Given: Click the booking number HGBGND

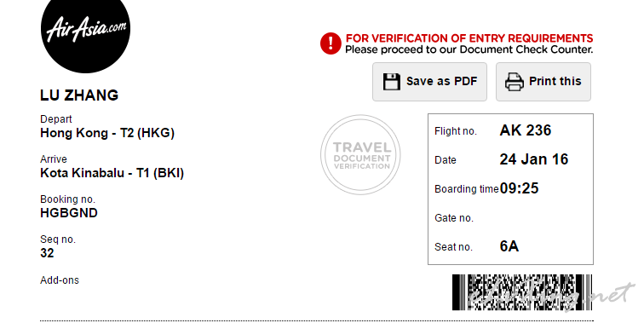Looking at the screenshot, I should coord(69,213).
